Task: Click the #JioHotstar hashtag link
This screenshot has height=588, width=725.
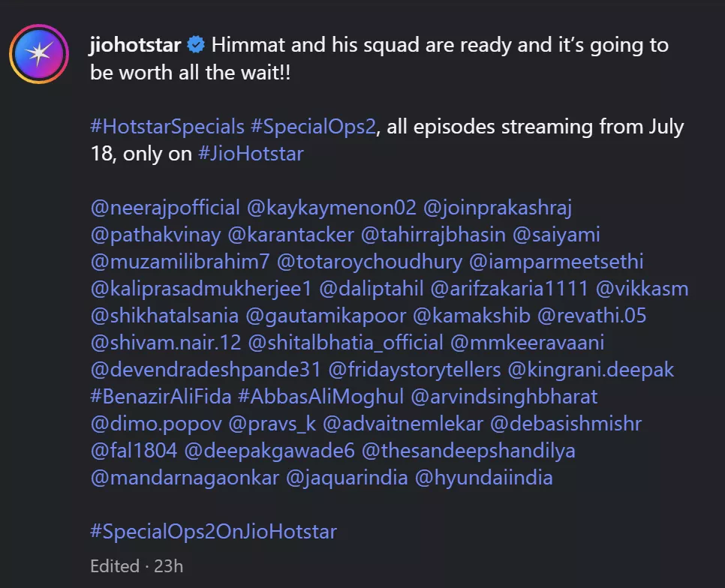Action: click(x=251, y=154)
